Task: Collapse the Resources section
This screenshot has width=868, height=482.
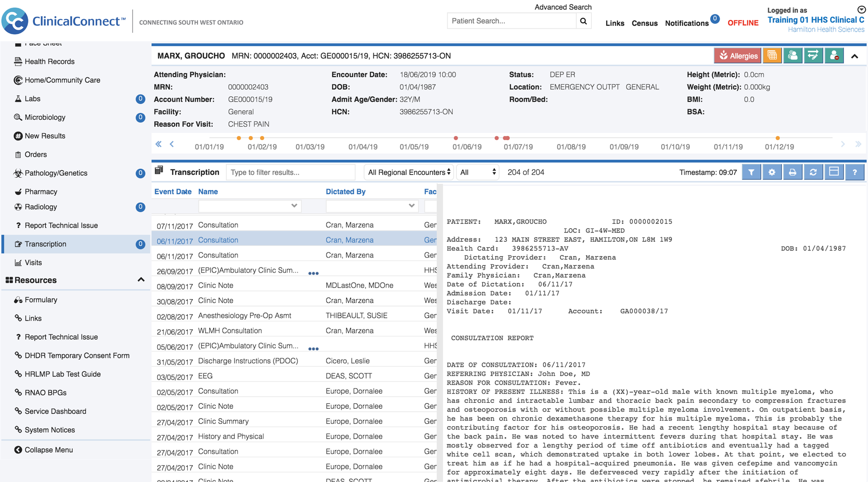Action: click(141, 280)
